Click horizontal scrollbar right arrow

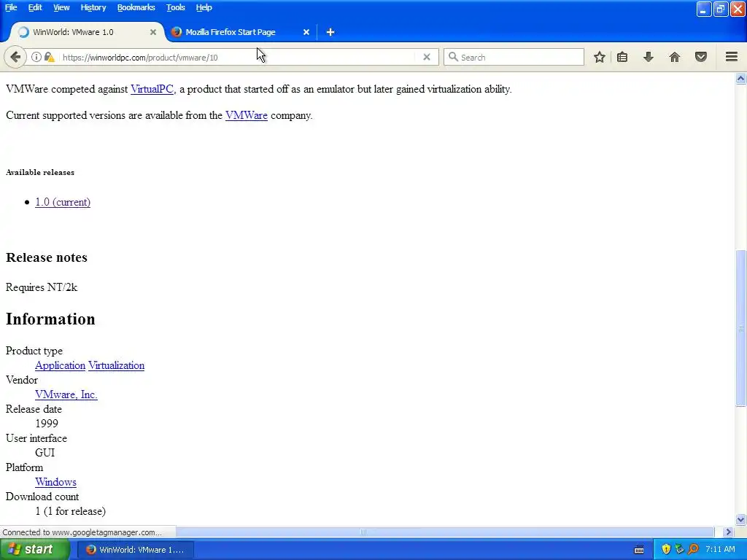point(728,532)
